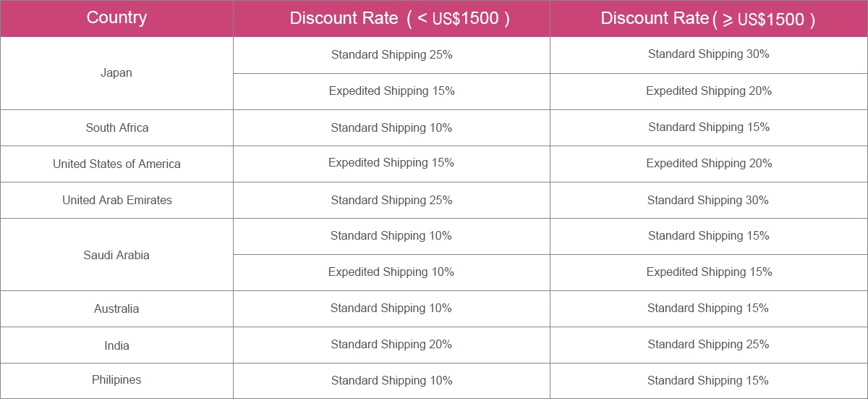Select the United Arab Emirates cell

tap(116, 201)
